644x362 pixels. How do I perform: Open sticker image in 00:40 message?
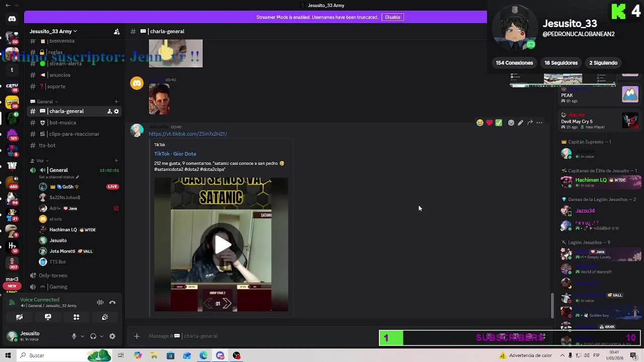pos(159,100)
